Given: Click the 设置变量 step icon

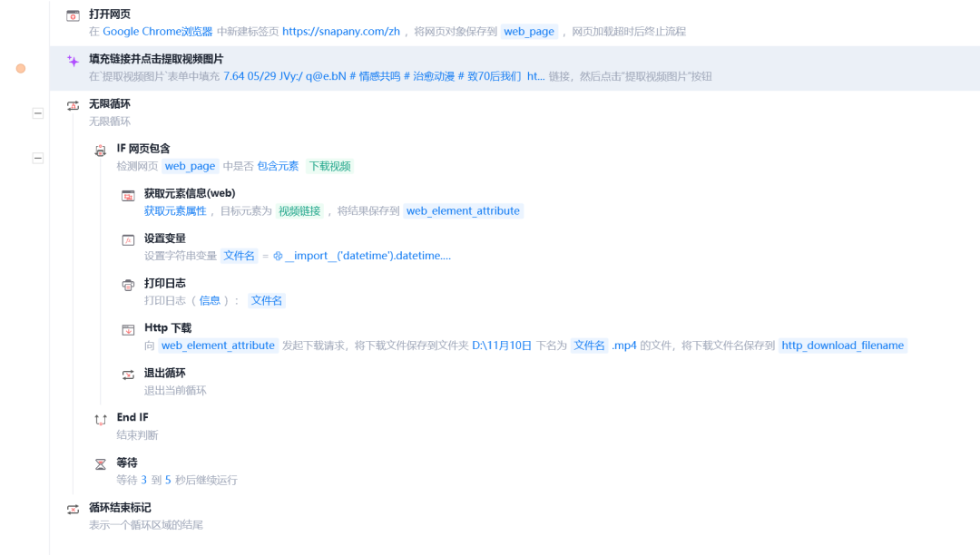Looking at the screenshot, I should click(x=128, y=240).
